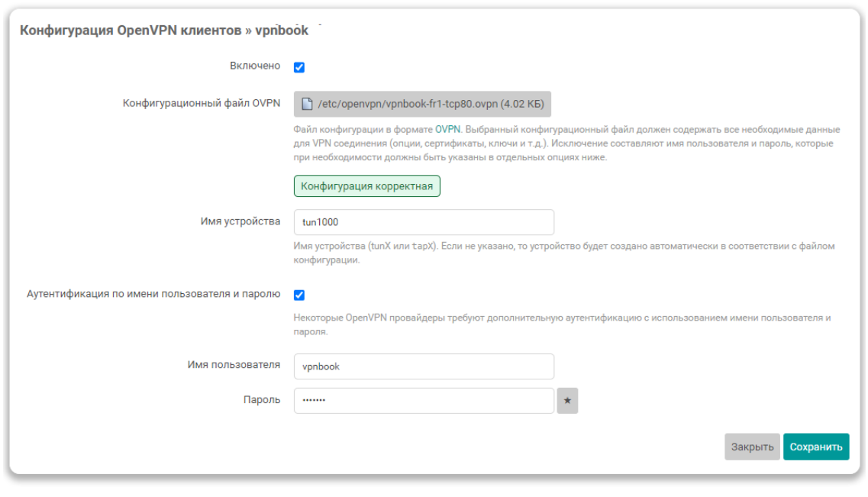The height and width of the screenshot is (497, 868).
Task: Click into the masked password field
Action: click(x=424, y=401)
